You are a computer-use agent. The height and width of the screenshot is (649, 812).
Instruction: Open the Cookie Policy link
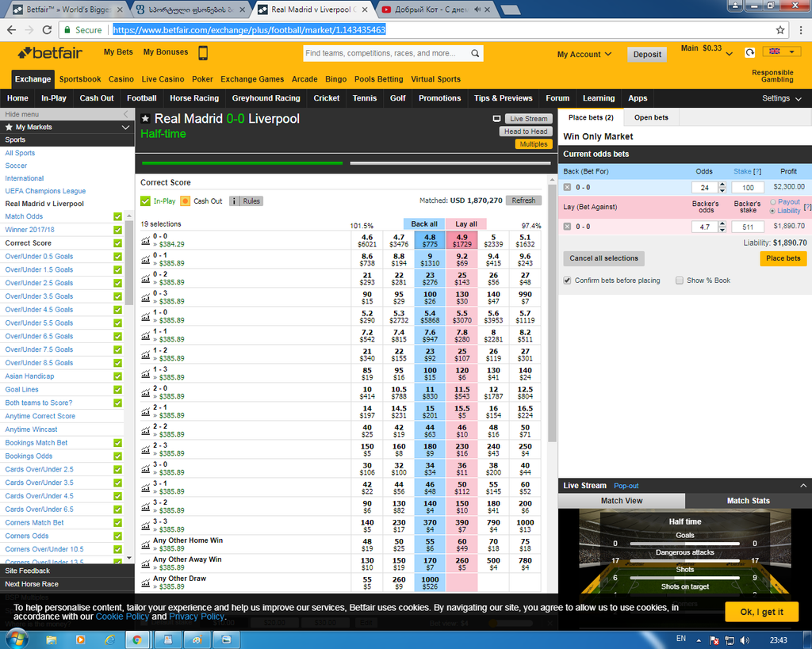pos(122,617)
